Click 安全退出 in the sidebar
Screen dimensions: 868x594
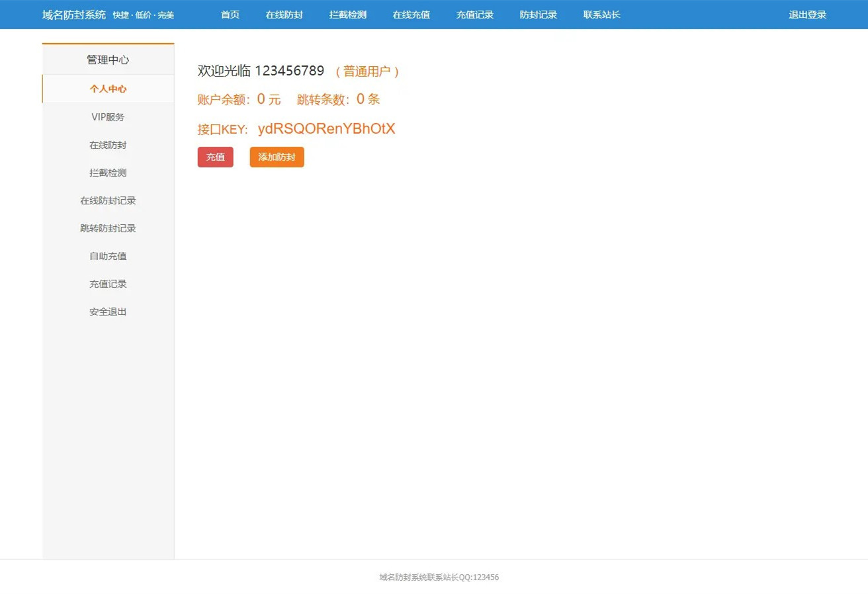(108, 312)
